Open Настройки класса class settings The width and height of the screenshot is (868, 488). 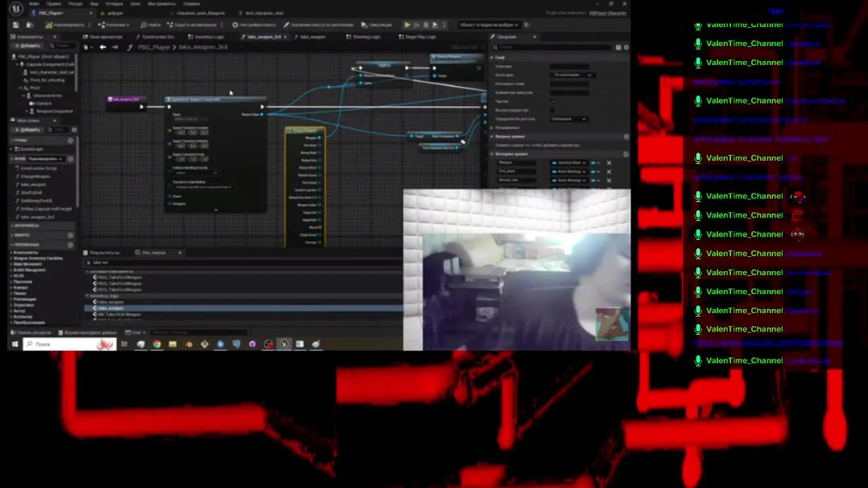coord(254,25)
